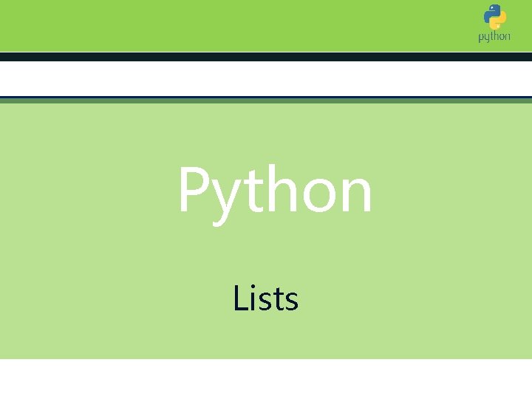Screen dimensions: 532x399
Task: Select the small 'python' wordmark under the logo
Action: (x=494, y=37)
